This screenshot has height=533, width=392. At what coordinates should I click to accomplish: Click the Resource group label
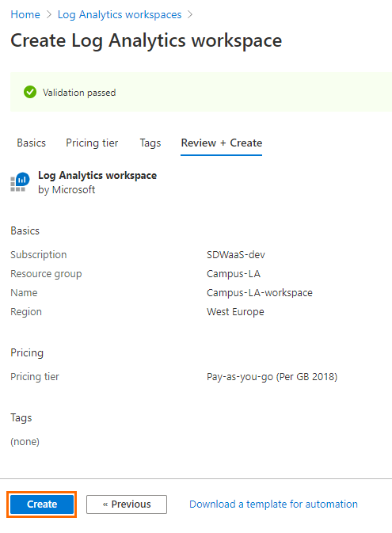click(46, 274)
